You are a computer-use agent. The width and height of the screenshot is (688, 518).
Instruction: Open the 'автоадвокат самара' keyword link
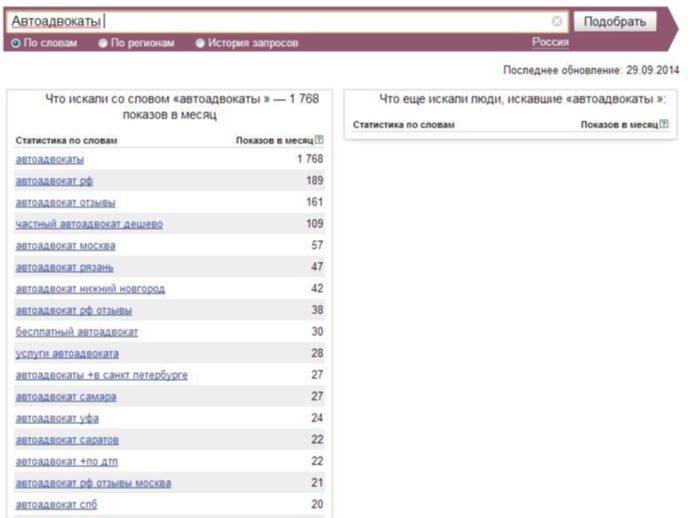pyautogui.click(x=66, y=397)
